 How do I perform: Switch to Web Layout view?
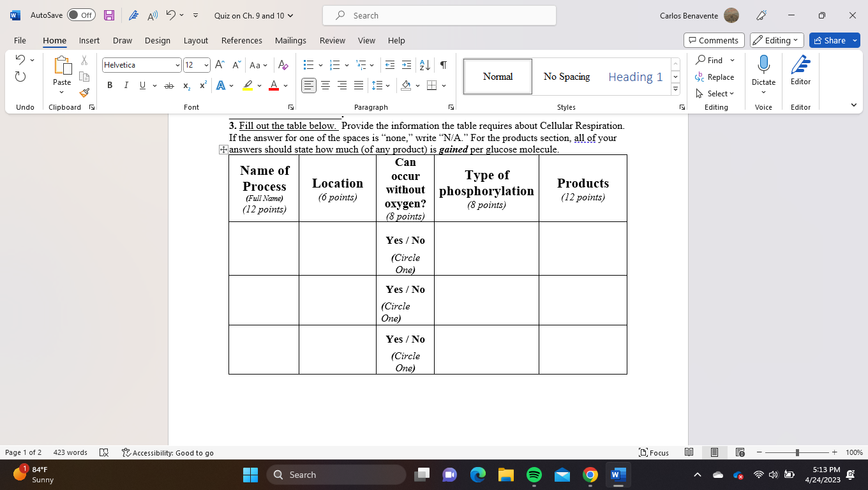(740, 452)
